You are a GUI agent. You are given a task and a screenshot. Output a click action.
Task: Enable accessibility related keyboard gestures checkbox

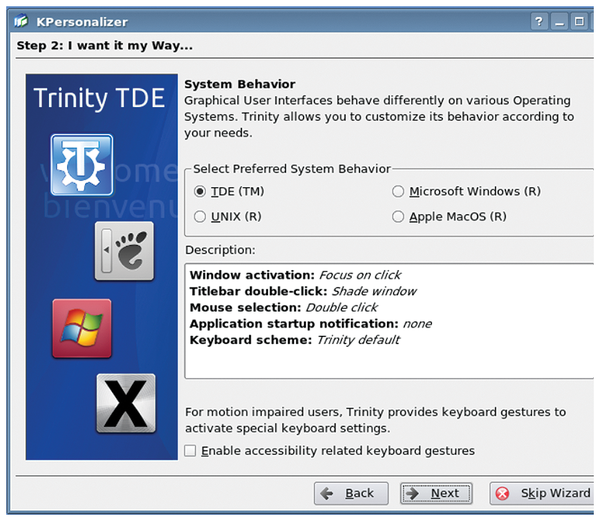(x=191, y=450)
